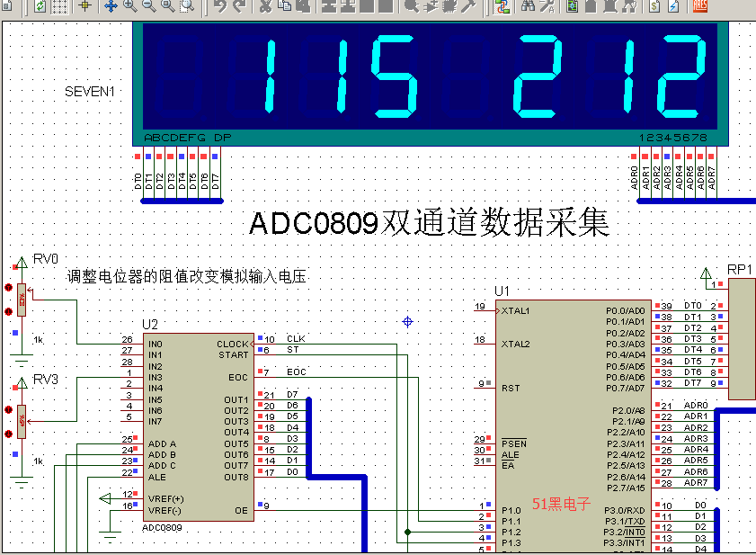
Task: Open search and tag binoculars
Action: click(x=528, y=6)
